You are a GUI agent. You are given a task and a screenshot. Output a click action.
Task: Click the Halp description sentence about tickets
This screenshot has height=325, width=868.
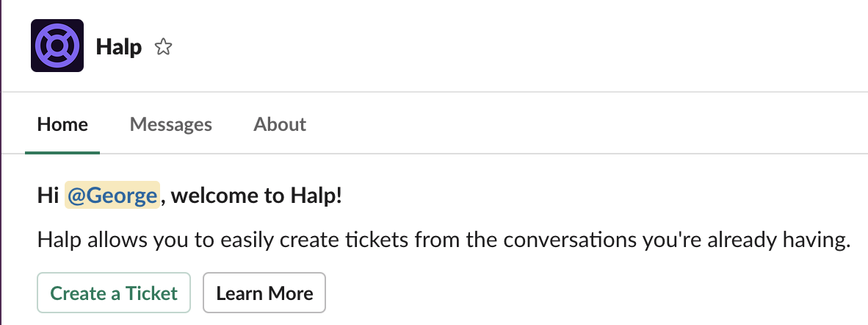(444, 240)
